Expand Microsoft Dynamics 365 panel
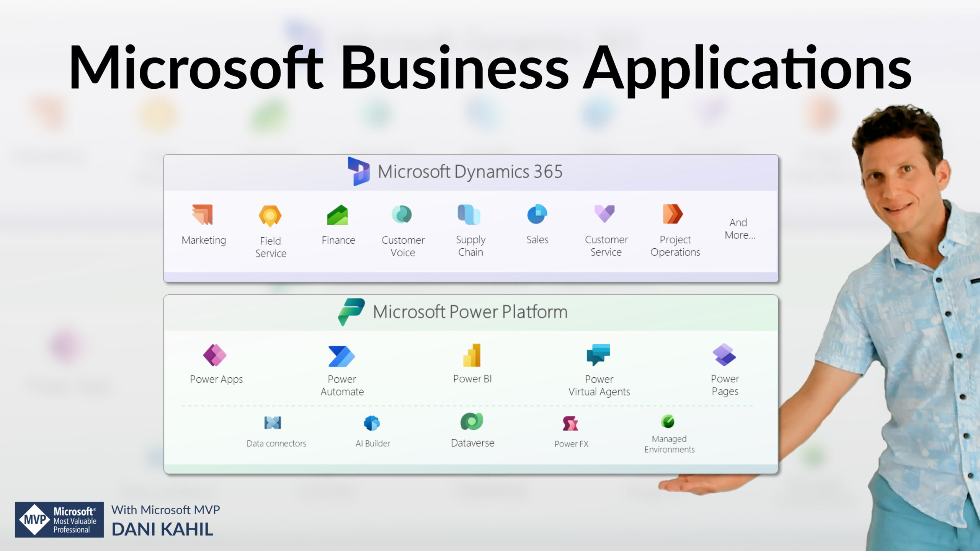Viewport: 980px width, 551px height. (x=470, y=171)
